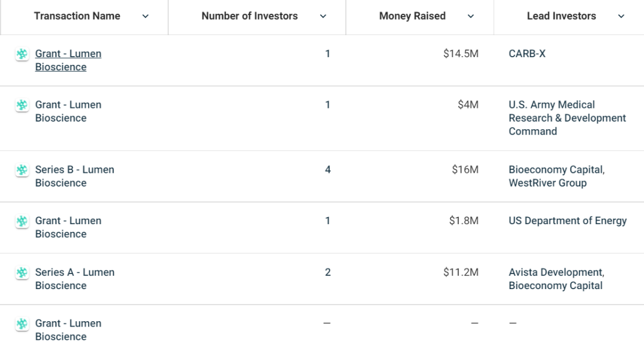
Task: Open U.S. Army Medical Research & Development Command
Action: coord(567,118)
